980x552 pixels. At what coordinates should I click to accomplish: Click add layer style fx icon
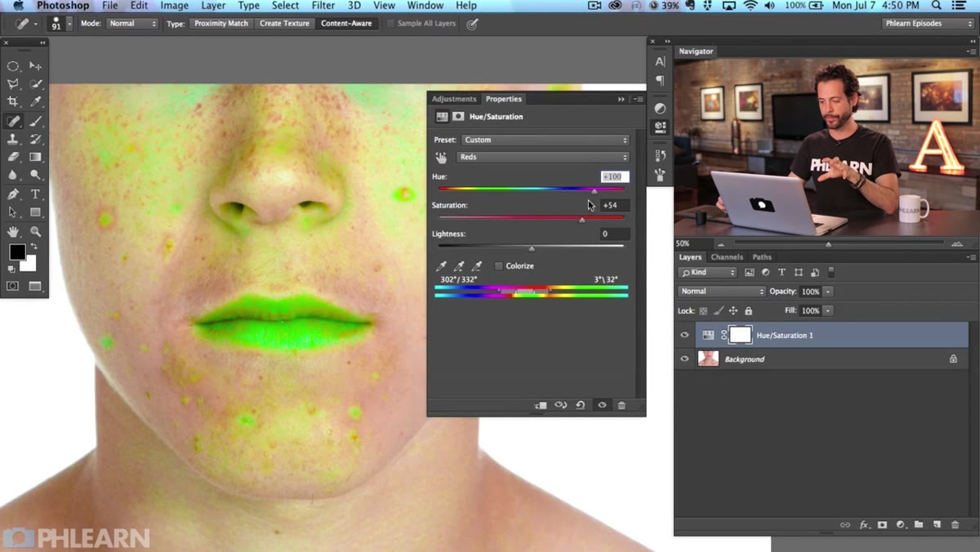tap(864, 525)
